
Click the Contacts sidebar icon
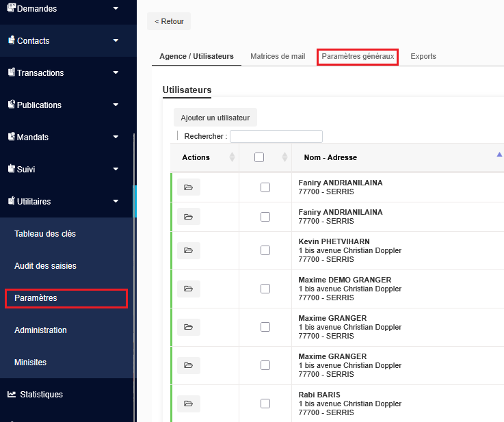11,40
